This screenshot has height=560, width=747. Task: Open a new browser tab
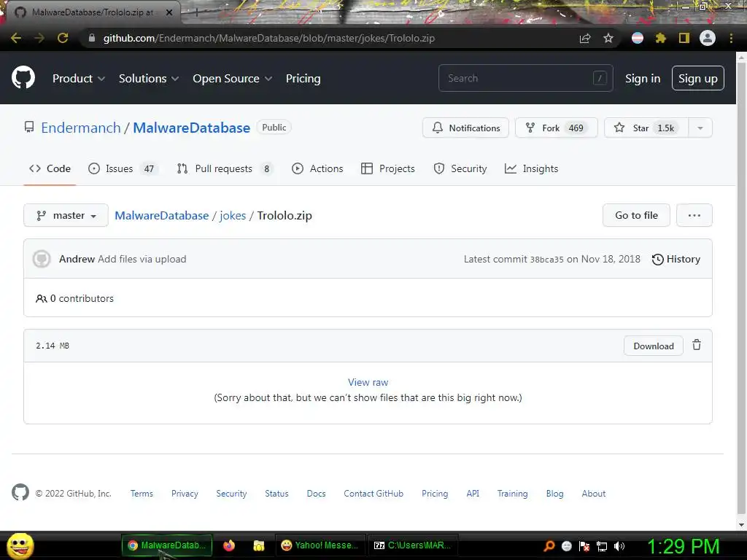pyautogui.click(x=196, y=13)
